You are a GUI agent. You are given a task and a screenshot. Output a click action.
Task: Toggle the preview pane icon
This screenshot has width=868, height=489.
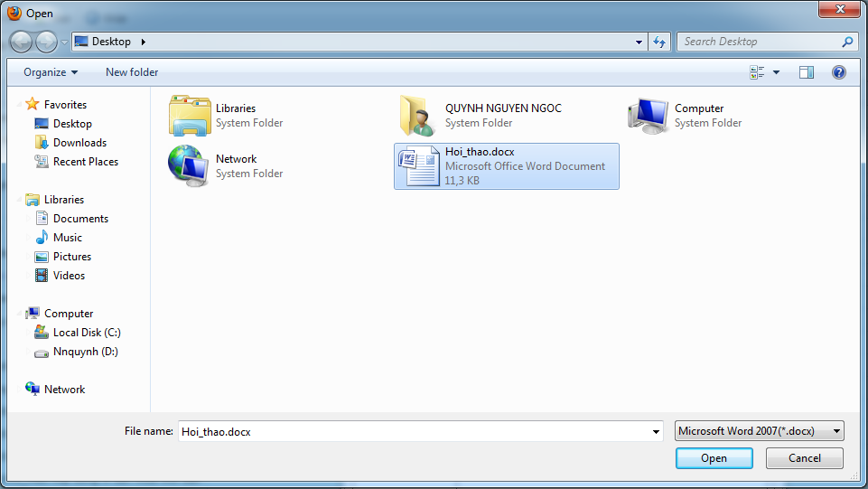coord(807,72)
